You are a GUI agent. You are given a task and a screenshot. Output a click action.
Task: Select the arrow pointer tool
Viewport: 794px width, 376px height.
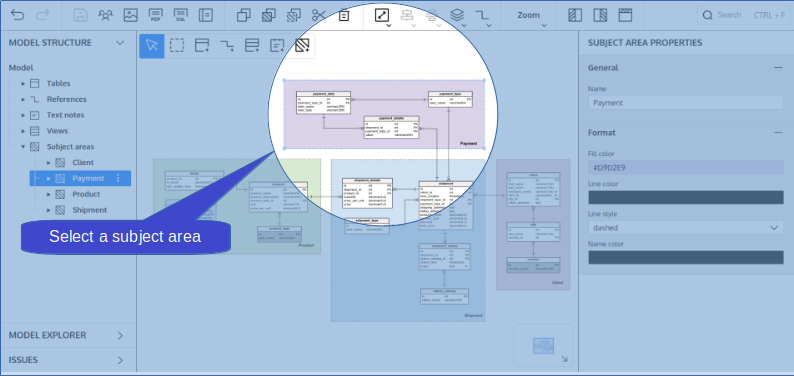coord(152,46)
